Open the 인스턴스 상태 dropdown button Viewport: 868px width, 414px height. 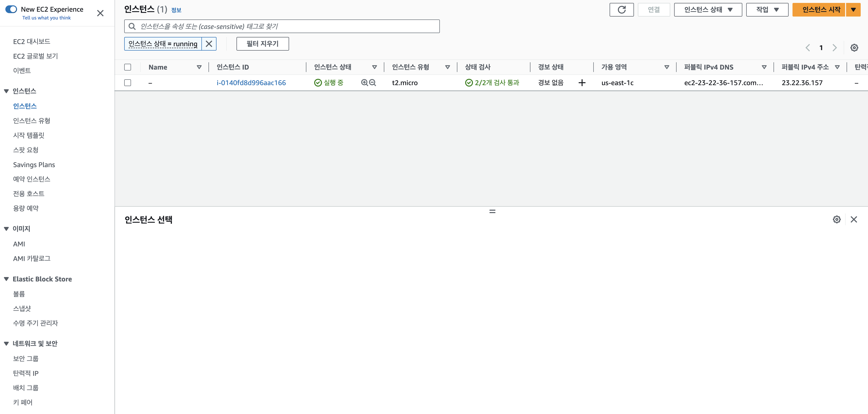click(708, 10)
